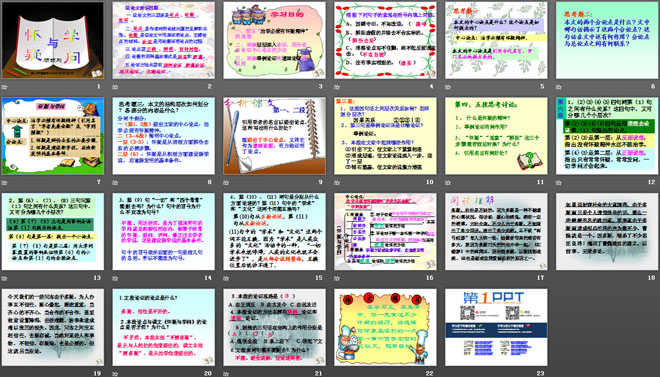
Task: Click the animation star icon under slide 12
Action: (559, 183)
